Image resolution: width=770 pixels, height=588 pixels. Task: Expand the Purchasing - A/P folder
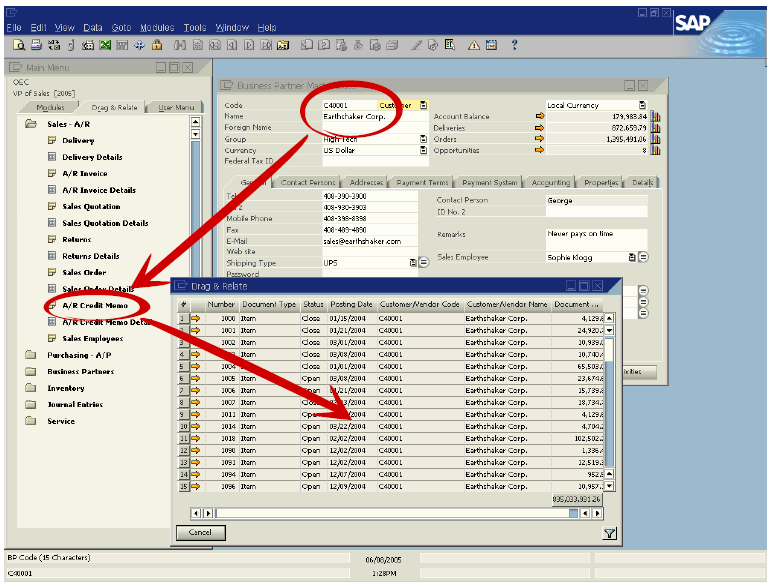(31, 355)
